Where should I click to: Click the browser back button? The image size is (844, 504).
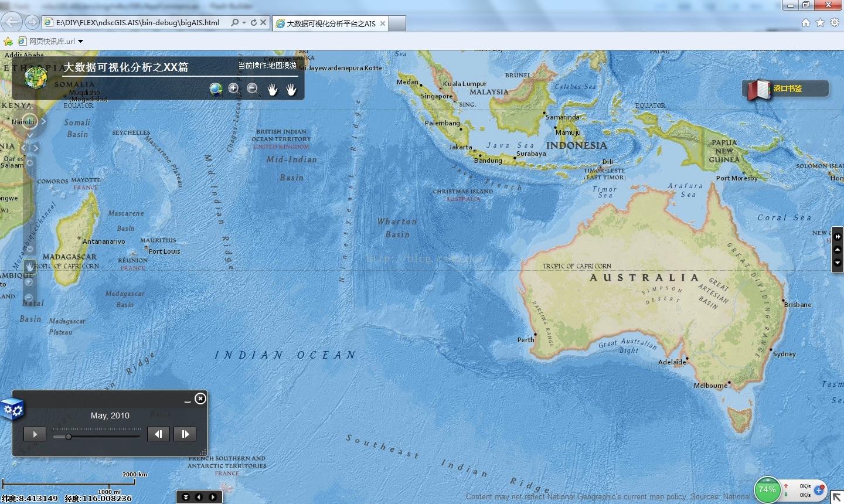12,22
